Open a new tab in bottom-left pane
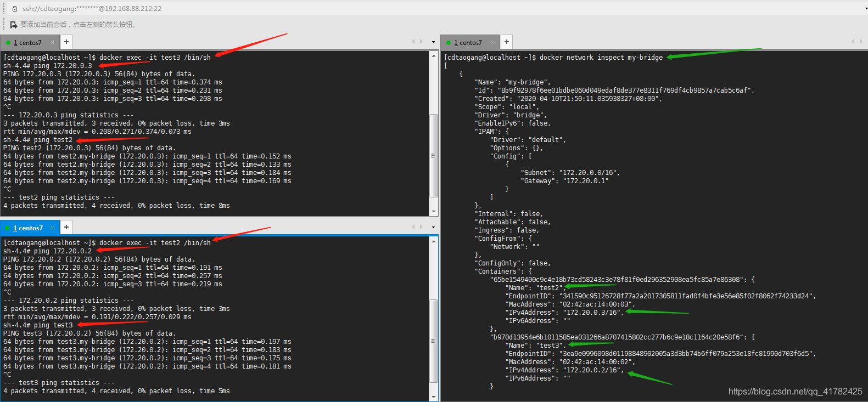Screen dimensions: 868x402 pos(66,227)
